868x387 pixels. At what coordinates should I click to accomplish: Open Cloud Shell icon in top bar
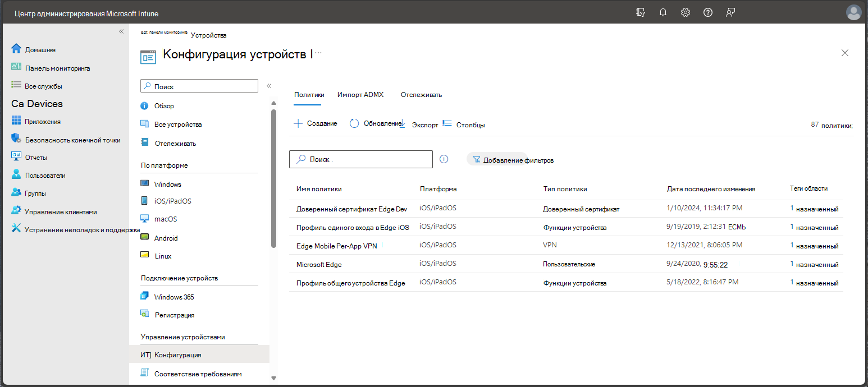(x=641, y=12)
